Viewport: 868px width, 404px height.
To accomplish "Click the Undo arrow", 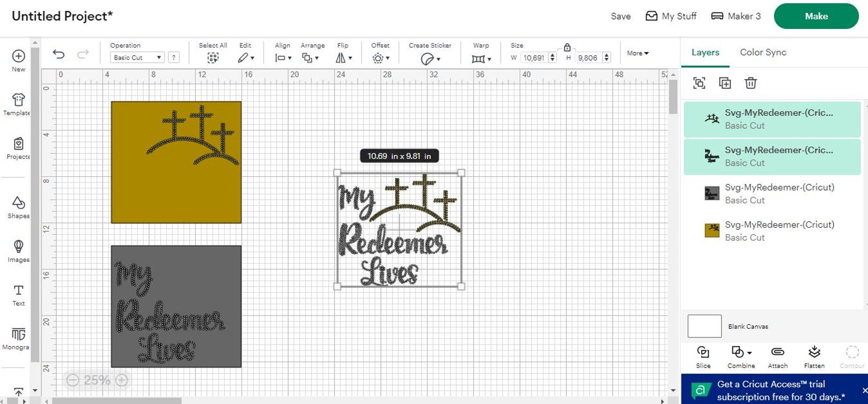I will (x=58, y=54).
